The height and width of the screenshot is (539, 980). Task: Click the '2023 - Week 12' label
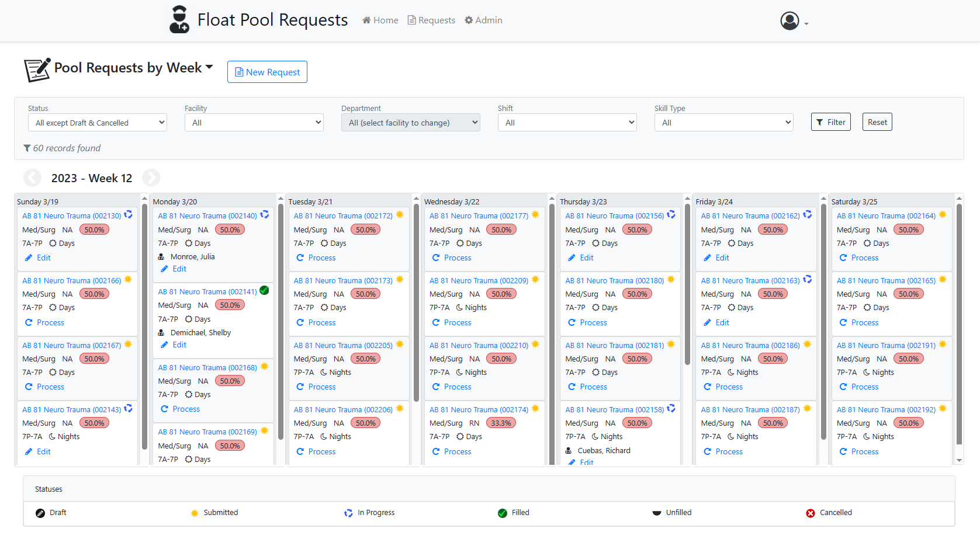coord(92,178)
